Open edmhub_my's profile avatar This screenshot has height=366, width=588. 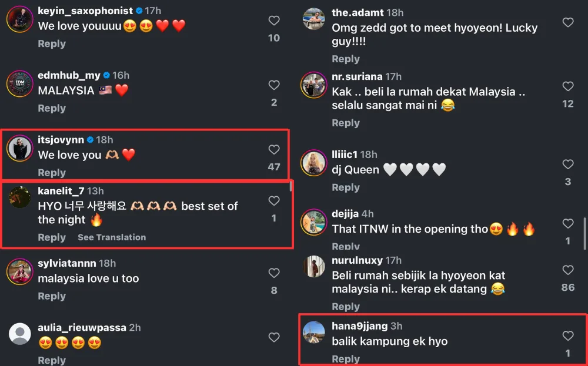tap(19, 83)
